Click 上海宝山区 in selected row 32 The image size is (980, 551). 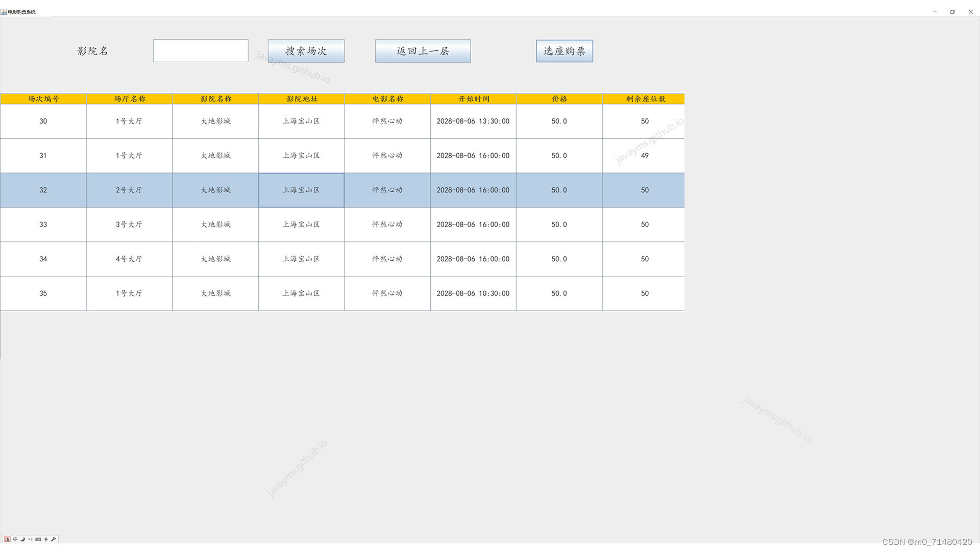[x=301, y=190]
